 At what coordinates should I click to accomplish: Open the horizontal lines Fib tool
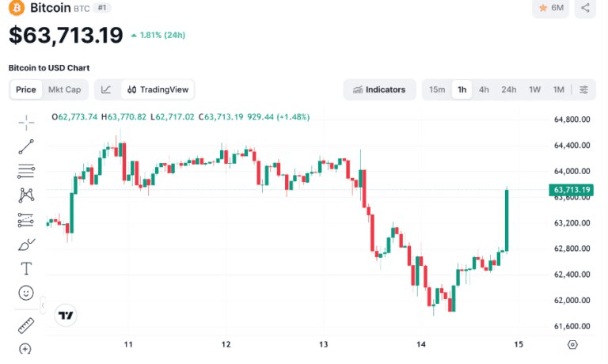pyautogui.click(x=26, y=171)
